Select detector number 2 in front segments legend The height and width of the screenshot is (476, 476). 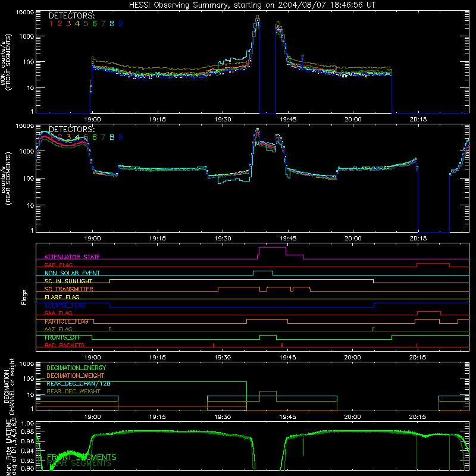coord(60,24)
